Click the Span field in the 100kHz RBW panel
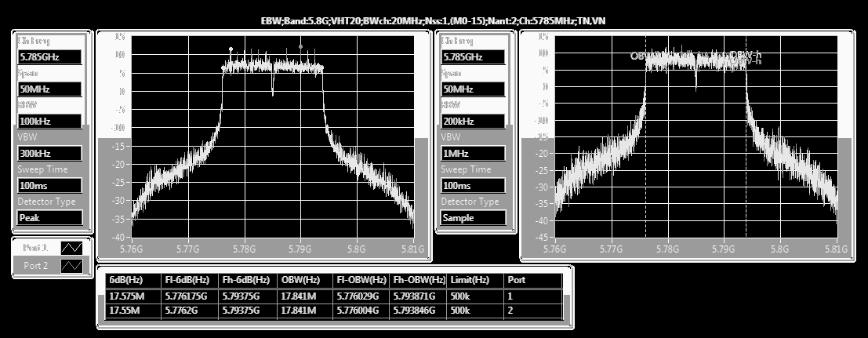The image size is (868, 338). pos(50,89)
